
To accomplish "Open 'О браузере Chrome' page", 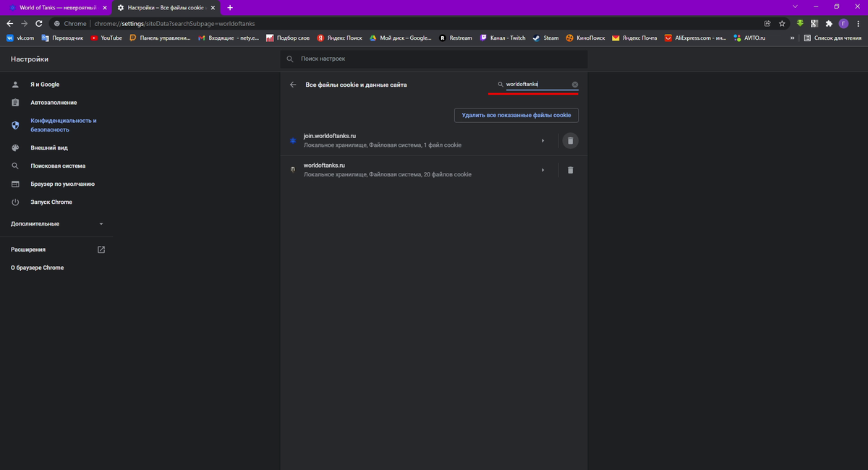I will 38,268.
